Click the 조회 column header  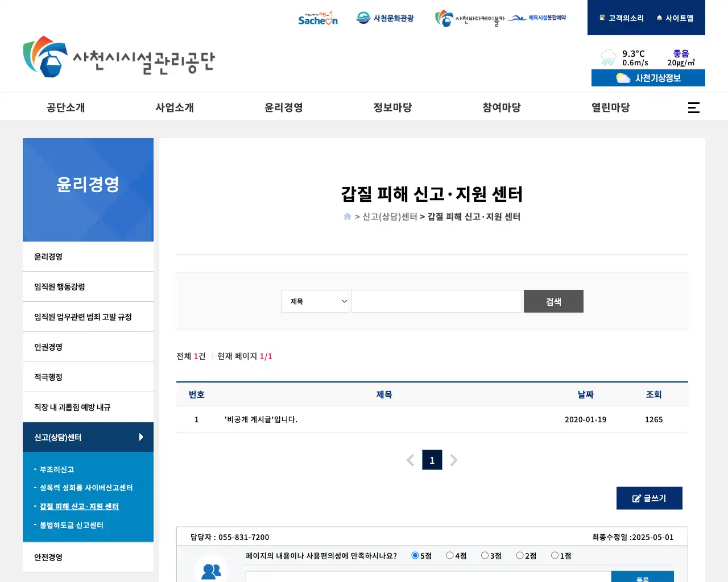[654, 394]
